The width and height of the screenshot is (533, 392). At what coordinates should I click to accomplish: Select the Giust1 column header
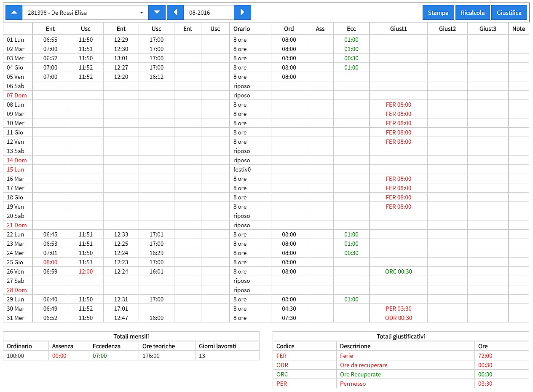pyautogui.click(x=399, y=29)
